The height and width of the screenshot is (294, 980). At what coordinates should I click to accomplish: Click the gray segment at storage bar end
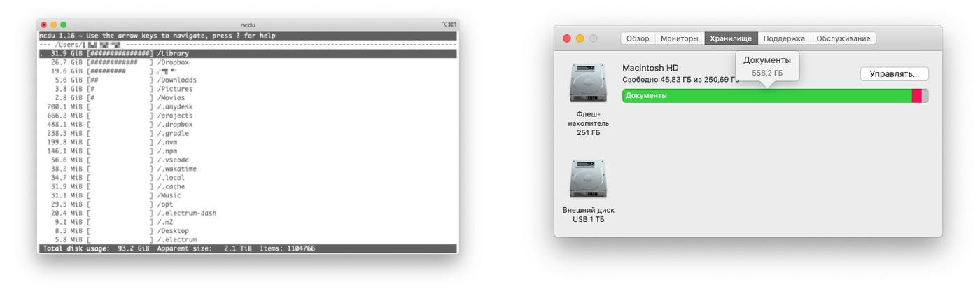pyautogui.click(x=925, y=96)
